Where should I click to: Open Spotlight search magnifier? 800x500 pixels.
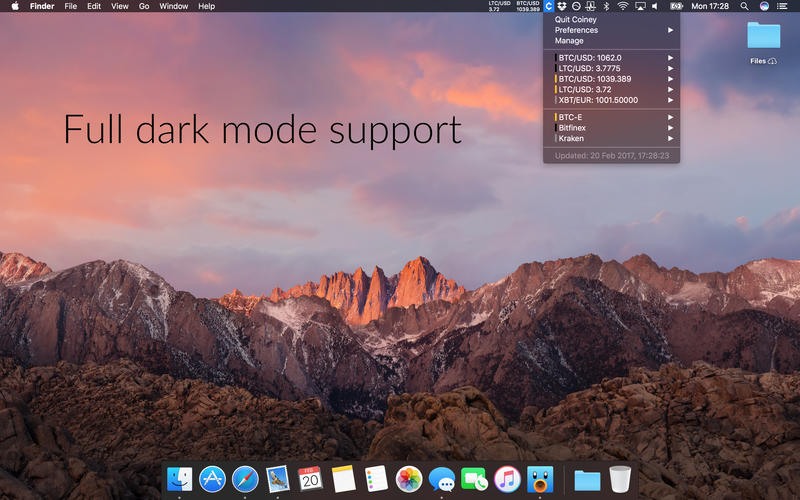click(744, 6)
